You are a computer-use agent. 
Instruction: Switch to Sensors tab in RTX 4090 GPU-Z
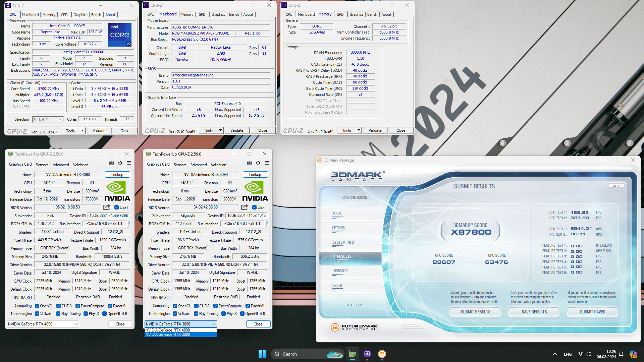tap(42, 165)
